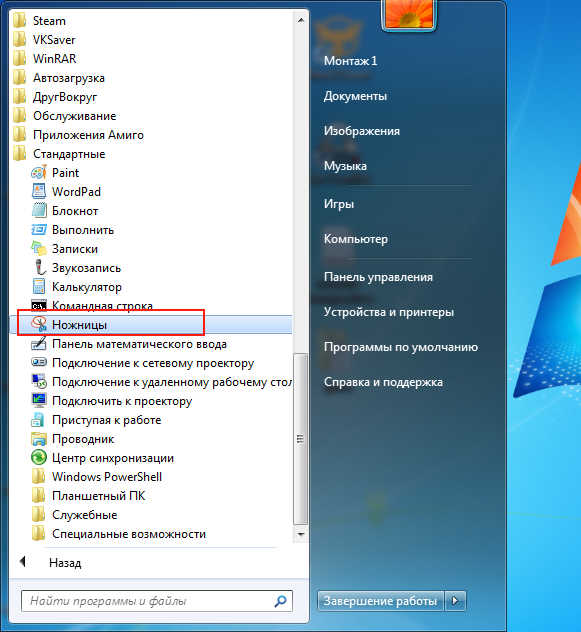The height and width of the screenshot is (632, 581).
Task: Go back using the Назад link
Action: click(x=65, y=563)
